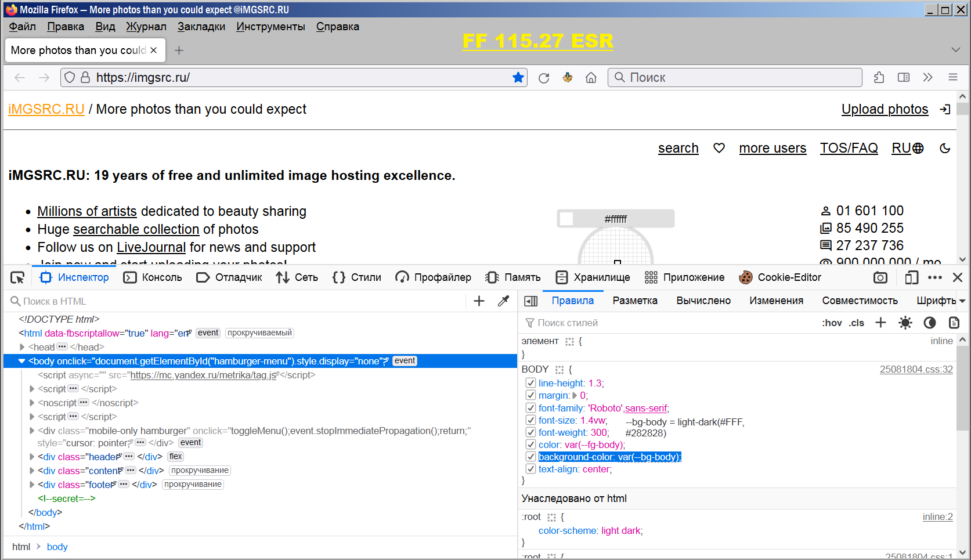
Task: Expand the head element node
Action: coord(22,347)
